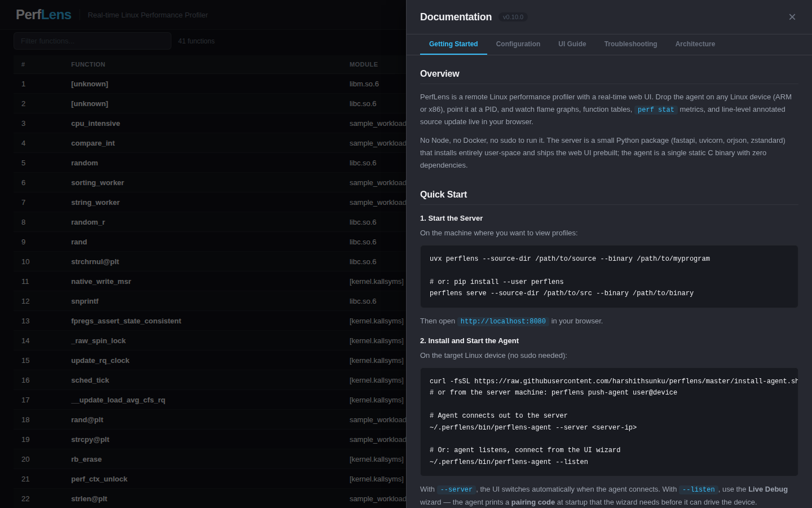Click the v0.10.0 version badge
The width and height of the screenshot is (812, 508).
click(x=513, y=17)
